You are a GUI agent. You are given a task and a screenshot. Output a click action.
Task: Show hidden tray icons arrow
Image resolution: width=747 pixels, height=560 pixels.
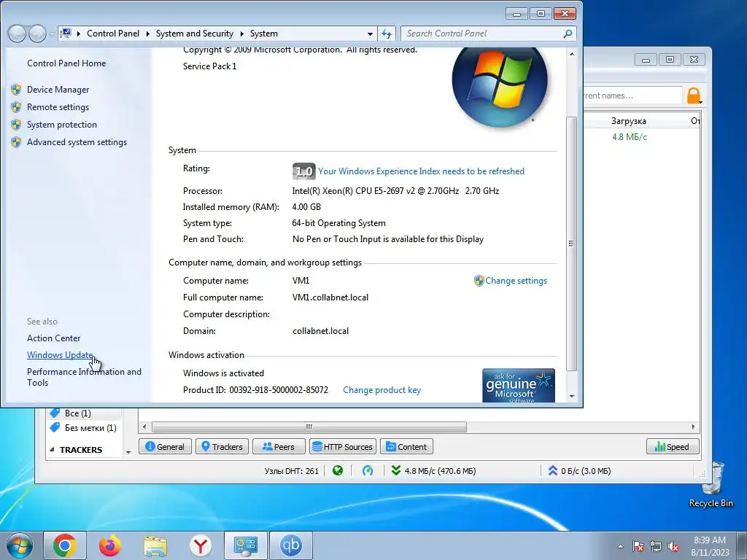[620, 546]
